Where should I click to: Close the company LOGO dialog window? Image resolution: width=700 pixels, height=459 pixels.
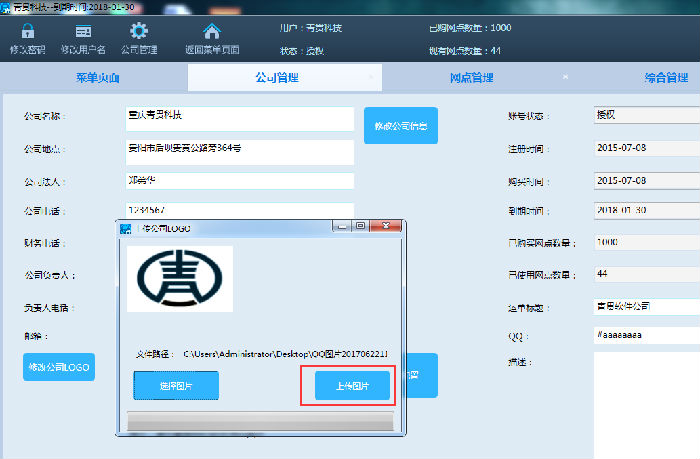tap(389, 227)
